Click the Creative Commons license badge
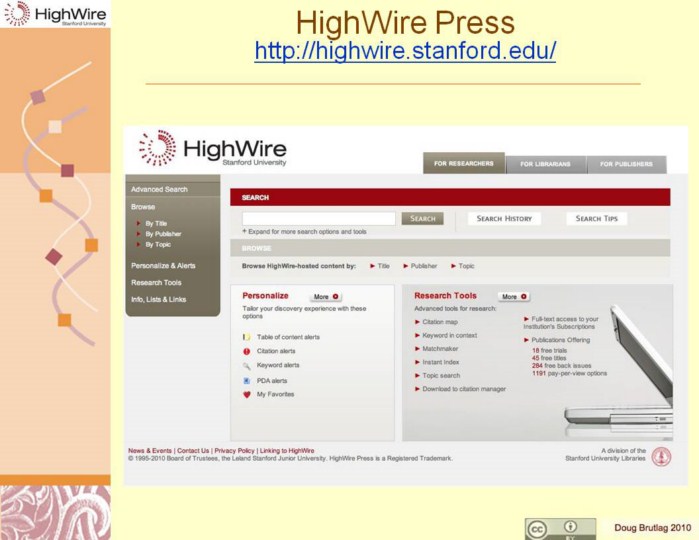 (x=560, y=529)
